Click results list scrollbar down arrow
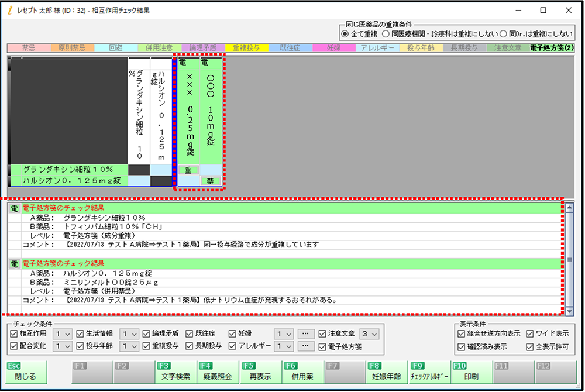 pos(569,310)
